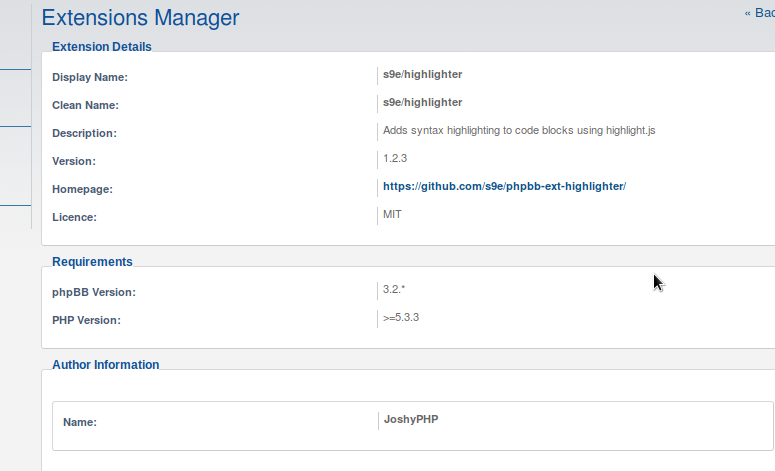Select the Clean Name value s9e/highlighter
775x471 pixels.
(x=422, y=102)
